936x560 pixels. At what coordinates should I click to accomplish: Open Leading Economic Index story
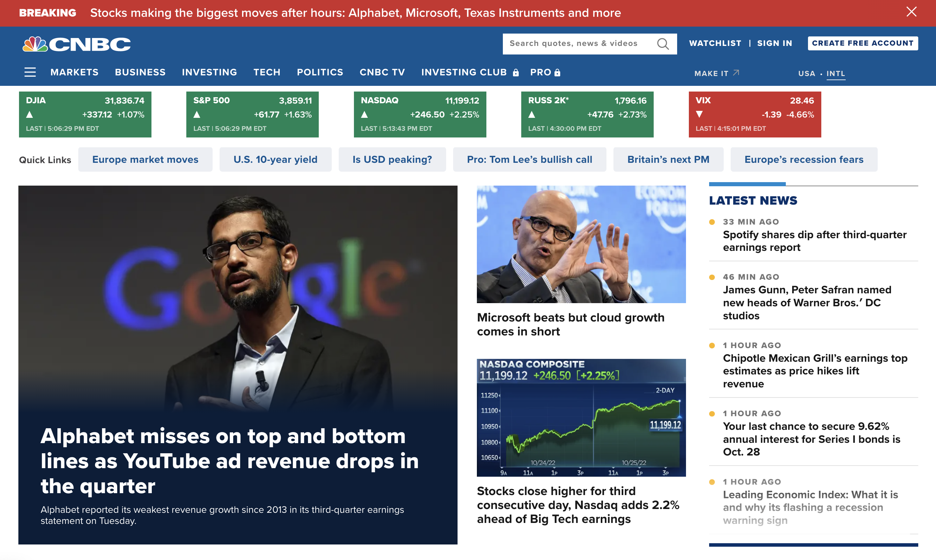[810, 507]
